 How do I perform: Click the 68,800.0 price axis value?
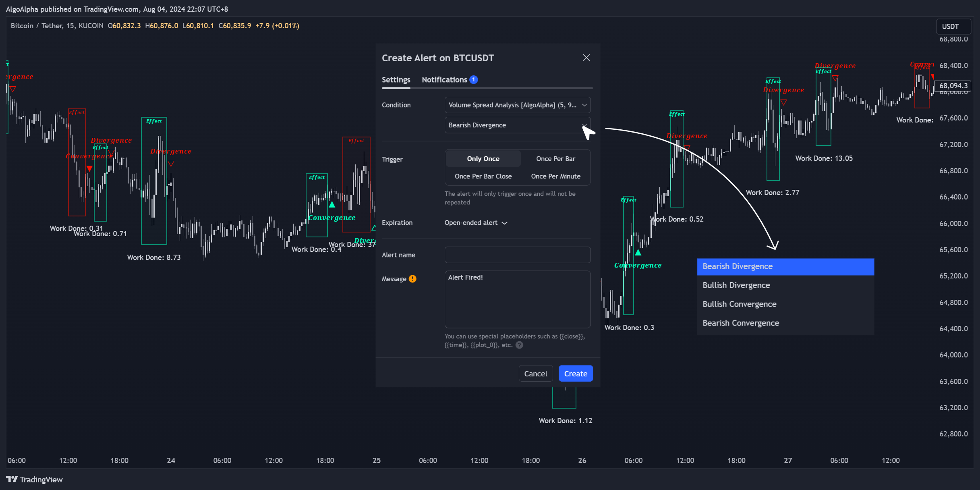click(953, 39)
